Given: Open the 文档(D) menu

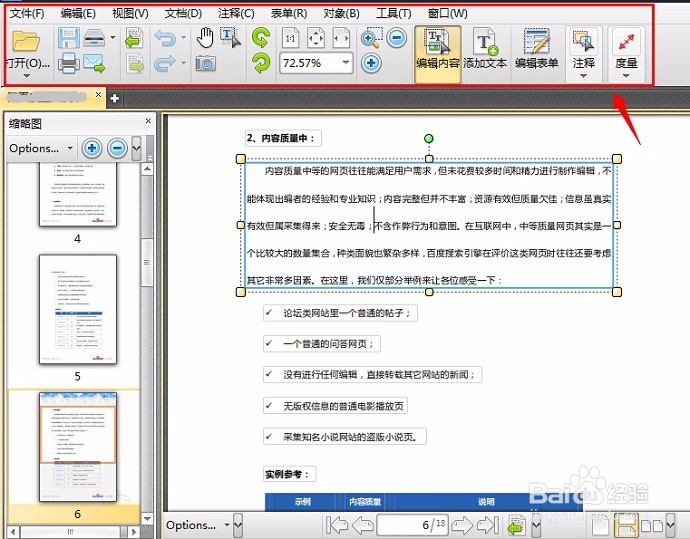Looking at the screenshot, I should 183,14.
